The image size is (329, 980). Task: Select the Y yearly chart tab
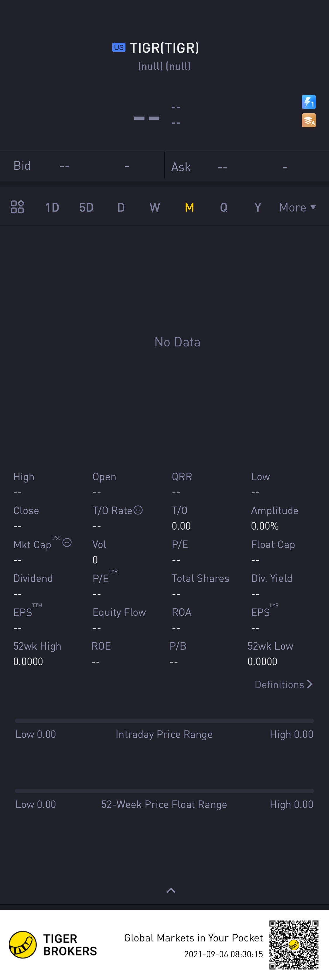(x=258, y=207)
